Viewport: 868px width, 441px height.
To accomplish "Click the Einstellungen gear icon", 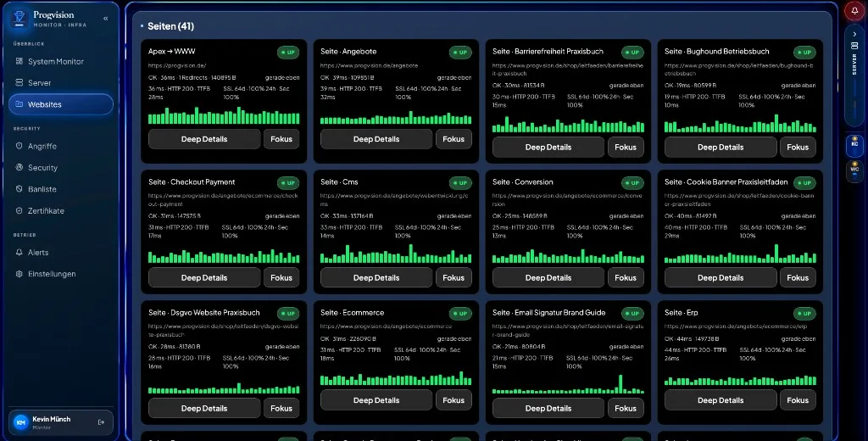I will [19, 274].
